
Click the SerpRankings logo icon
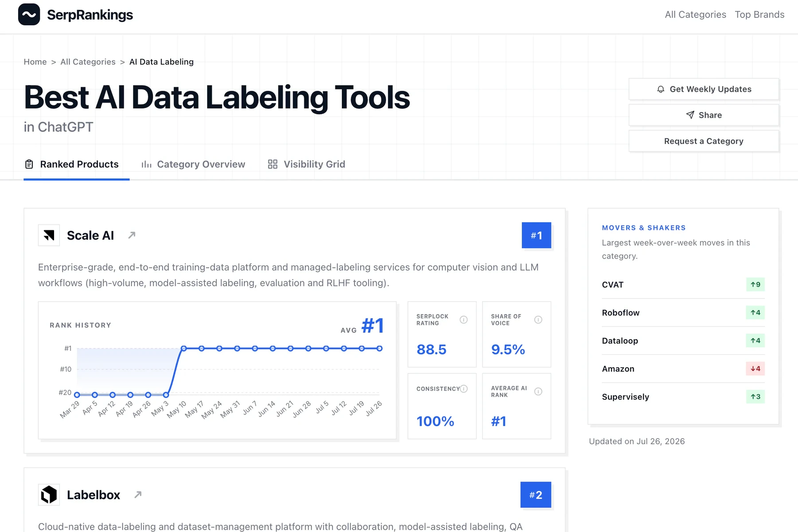(29, 15)
